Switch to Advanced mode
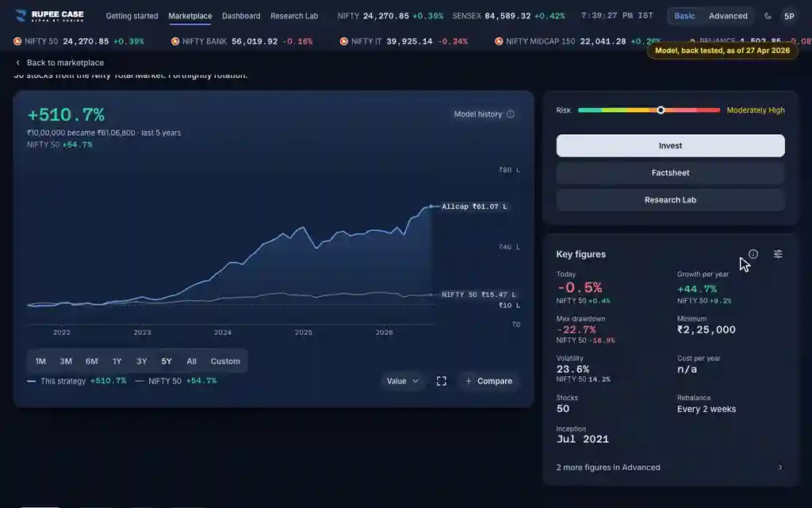Screen dimensions: 812x508 728,16
